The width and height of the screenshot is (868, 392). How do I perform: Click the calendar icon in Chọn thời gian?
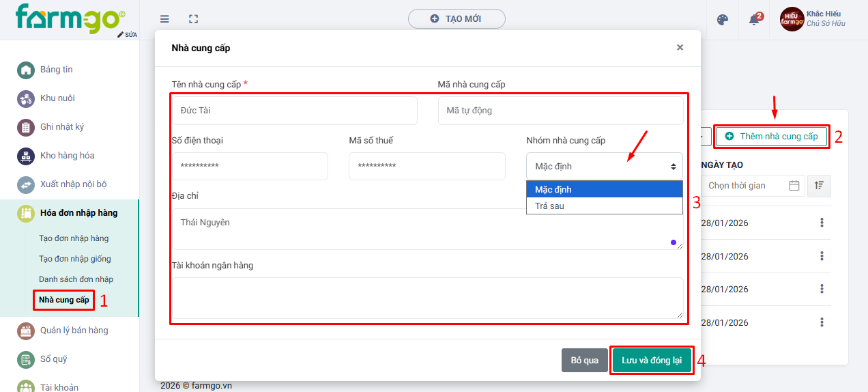(x=794, y=186)
